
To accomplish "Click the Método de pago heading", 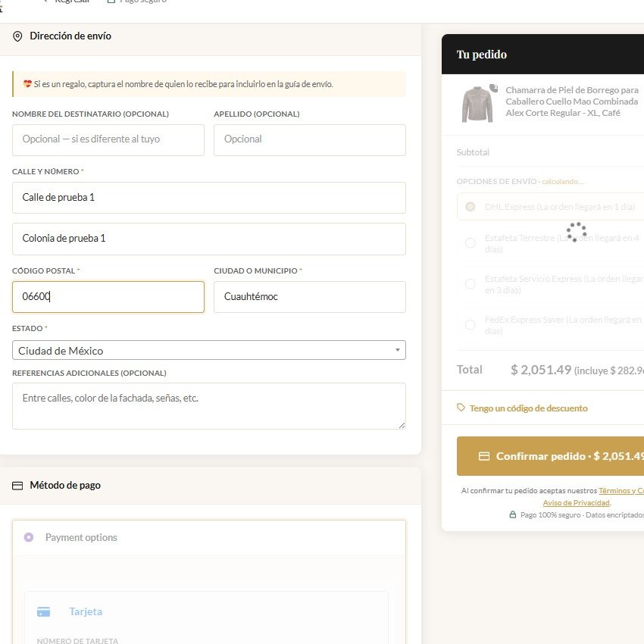I will pyautogui.click(x=65, y=486).
